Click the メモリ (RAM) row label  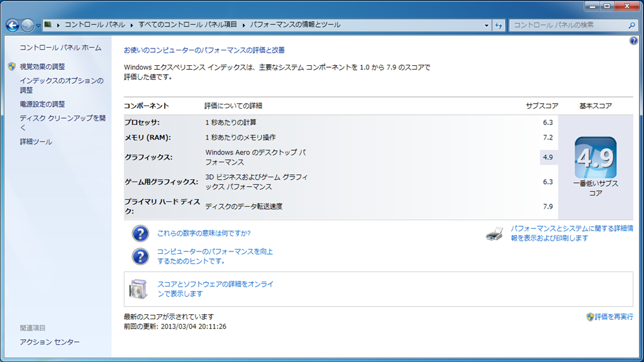tap(148, 138)
